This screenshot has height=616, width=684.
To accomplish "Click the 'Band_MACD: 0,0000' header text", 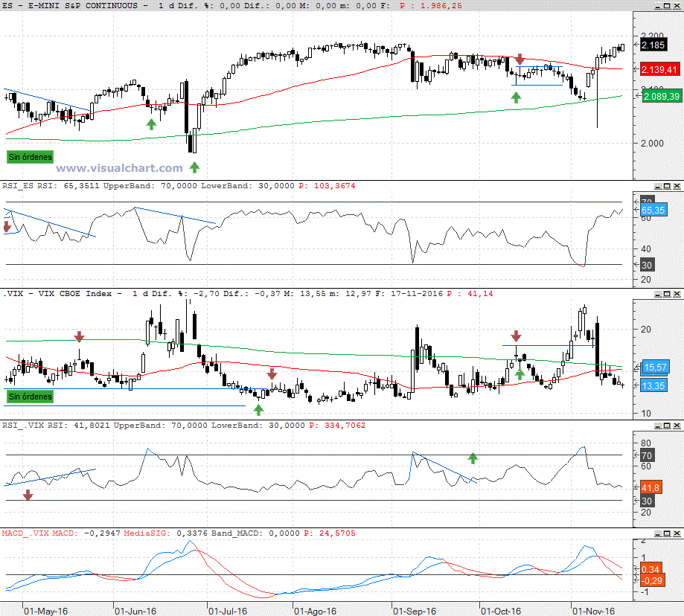I will [x=255, y=533].
